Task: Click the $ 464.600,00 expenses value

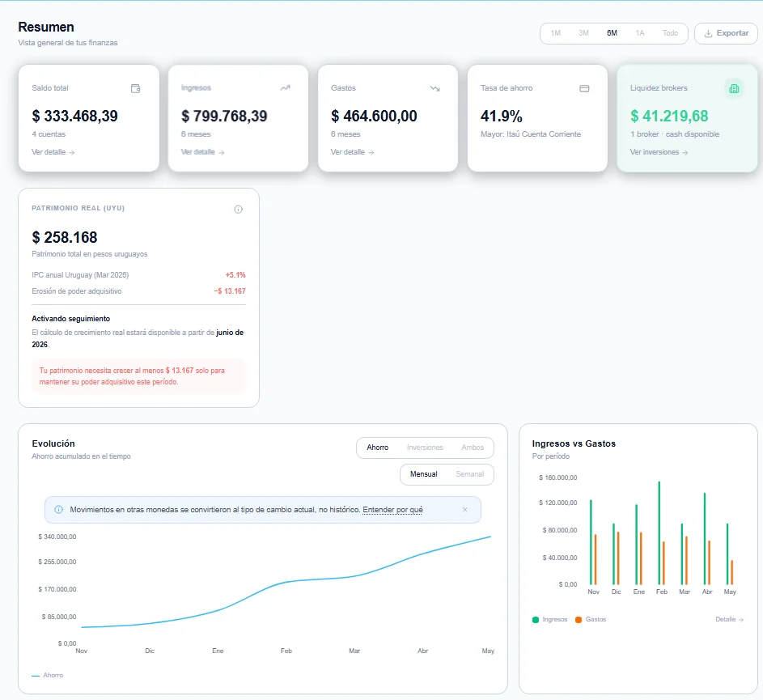Action: (x=374, y=116)
